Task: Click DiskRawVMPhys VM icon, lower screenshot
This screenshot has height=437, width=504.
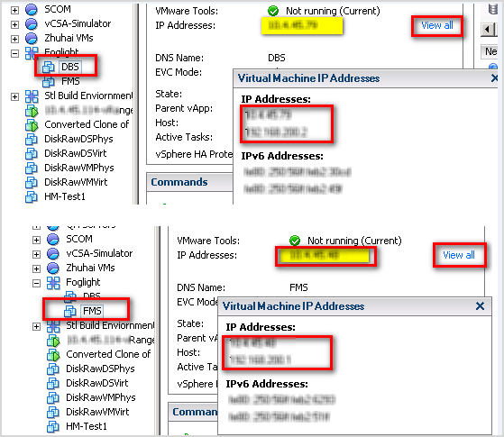Action: [x=53, y=397]
